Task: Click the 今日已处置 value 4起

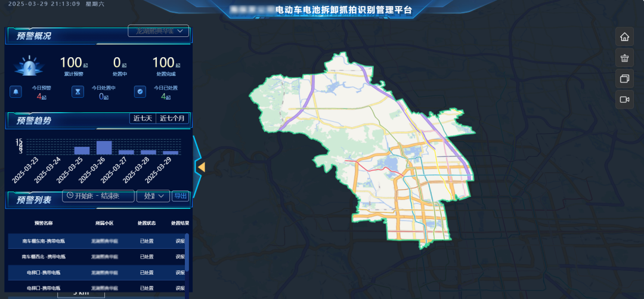Action: tap(166, 97)
